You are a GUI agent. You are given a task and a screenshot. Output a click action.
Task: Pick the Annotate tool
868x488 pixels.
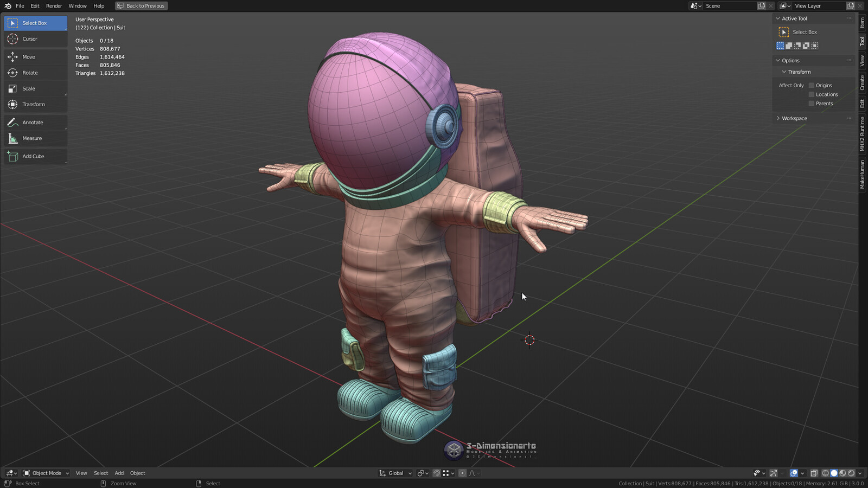35,123
